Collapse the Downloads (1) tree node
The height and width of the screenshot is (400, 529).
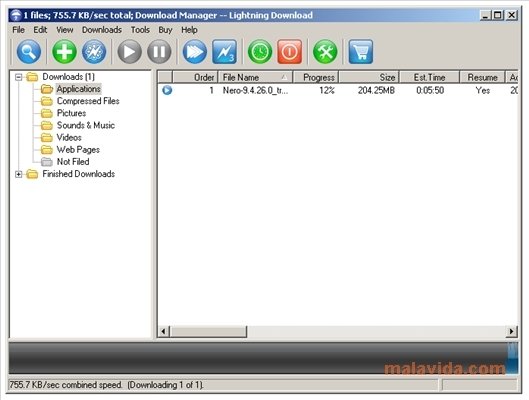tap(19, 77)
